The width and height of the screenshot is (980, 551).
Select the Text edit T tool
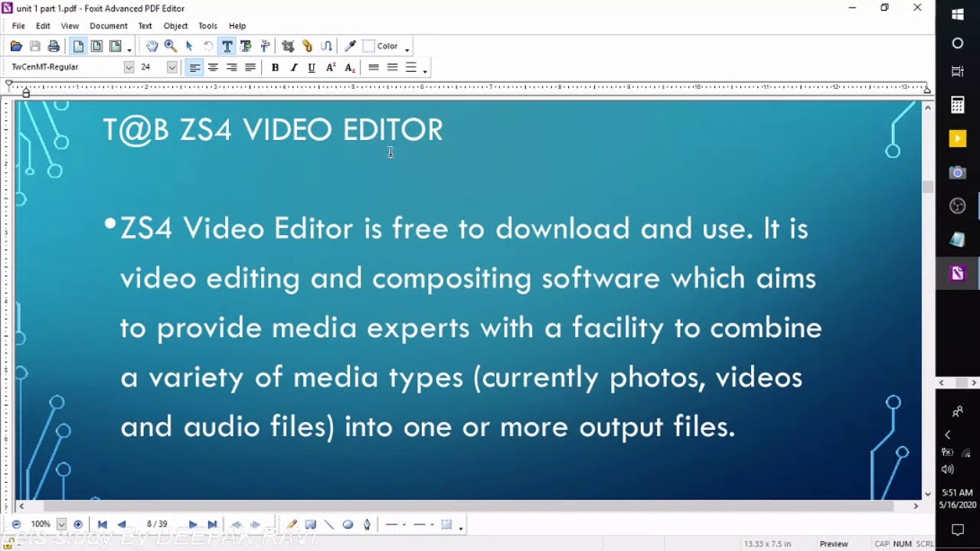click(227, 47)
